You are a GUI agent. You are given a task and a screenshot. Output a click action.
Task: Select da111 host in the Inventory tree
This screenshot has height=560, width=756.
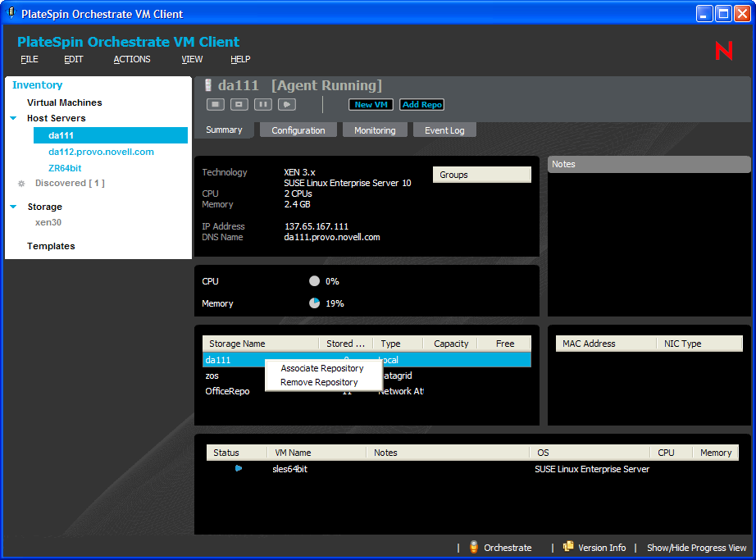point(111,135)
